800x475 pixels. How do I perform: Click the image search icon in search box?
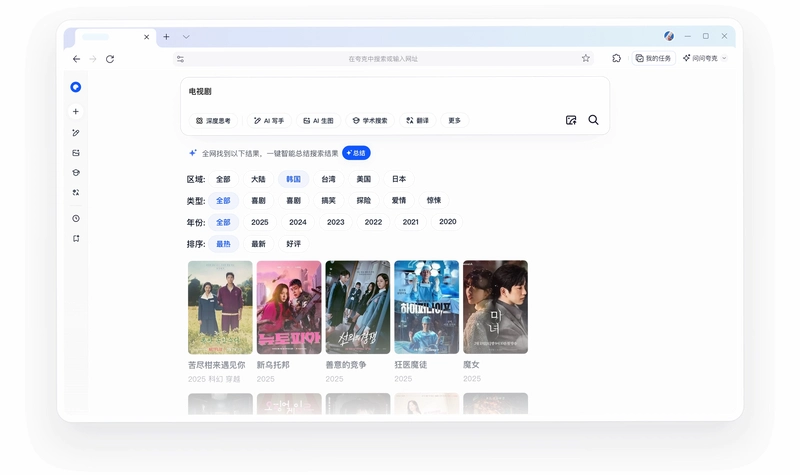click(571, 120)
